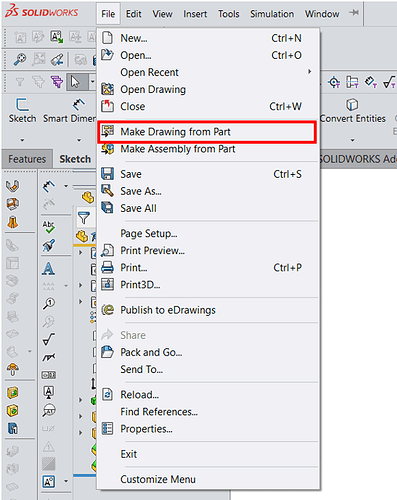397x500 pixels.
Task: Open Pack and Go...
Action: [x=207, y=352]
